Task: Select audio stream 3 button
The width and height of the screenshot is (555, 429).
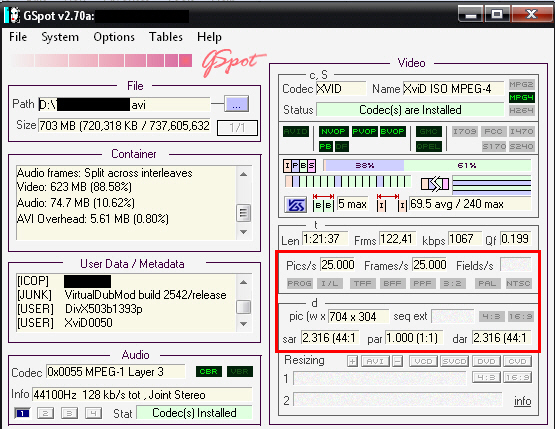Action: pos(69,413)
